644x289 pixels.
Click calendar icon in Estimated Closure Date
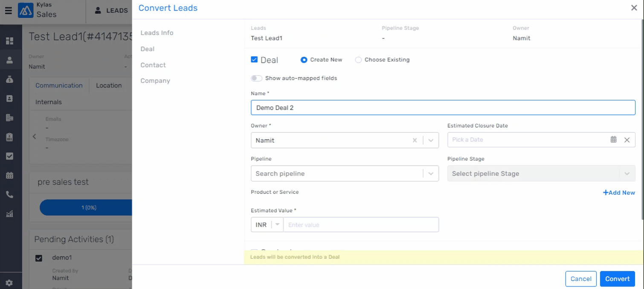[613, 140]
